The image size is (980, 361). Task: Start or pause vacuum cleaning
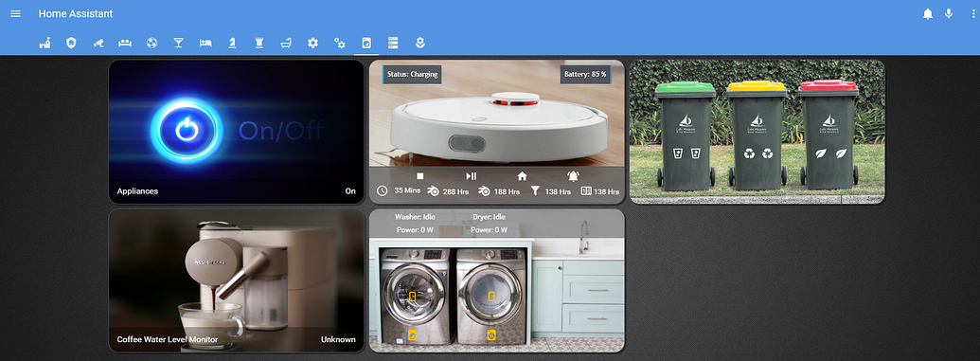(472, 176)
